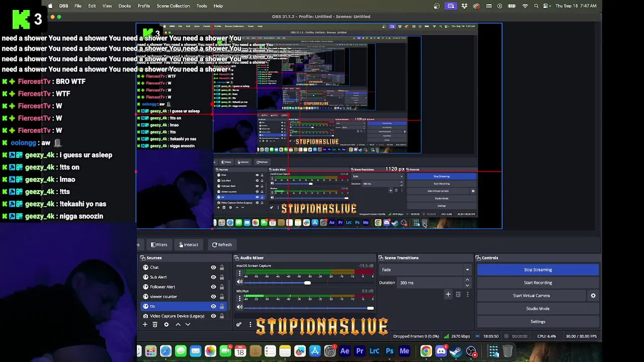Open the App Store from the Dock
Image resolution: width=644 pixels, height=362 pixels.
click(x=315, y=351)
